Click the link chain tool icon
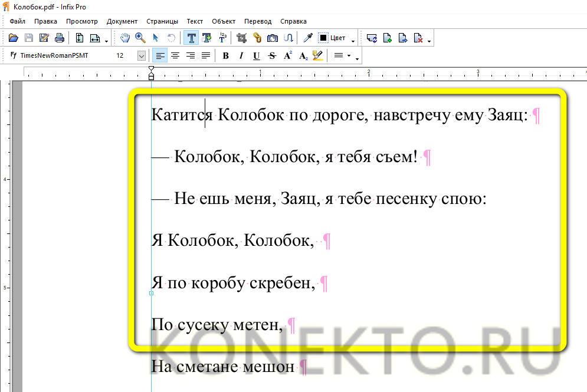 coord(257,38)
